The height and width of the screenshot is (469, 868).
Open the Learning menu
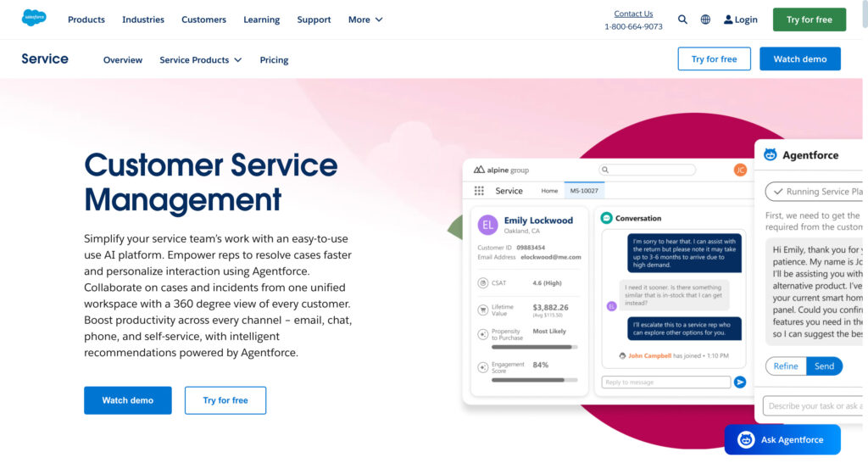click(x=262, y=20)
